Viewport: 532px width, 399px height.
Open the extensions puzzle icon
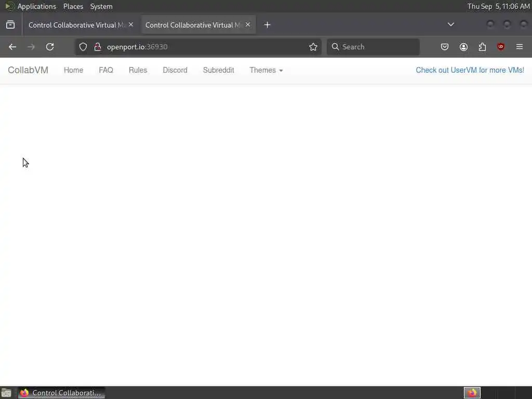click(x=482, y=47)
